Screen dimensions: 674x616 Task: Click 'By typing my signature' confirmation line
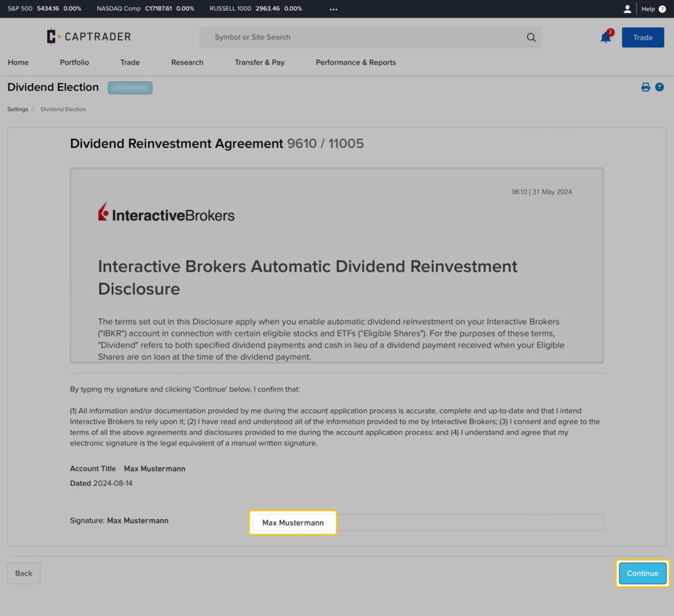point(185,389)
